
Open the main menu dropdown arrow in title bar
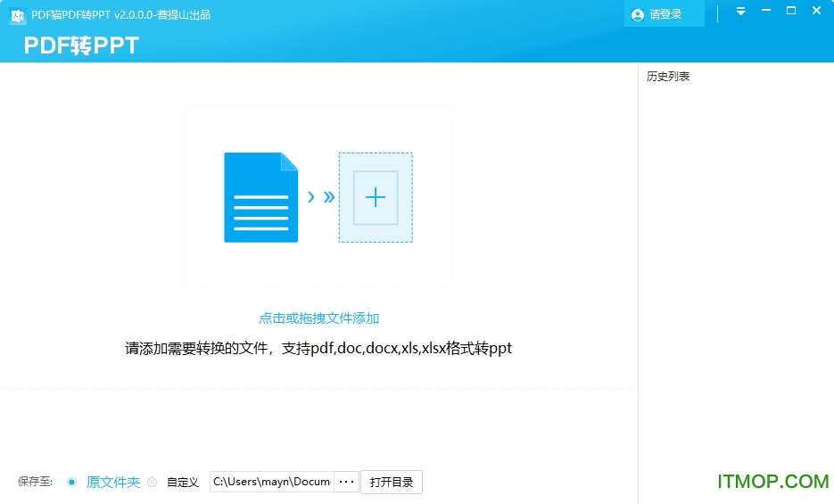[740, 12]
